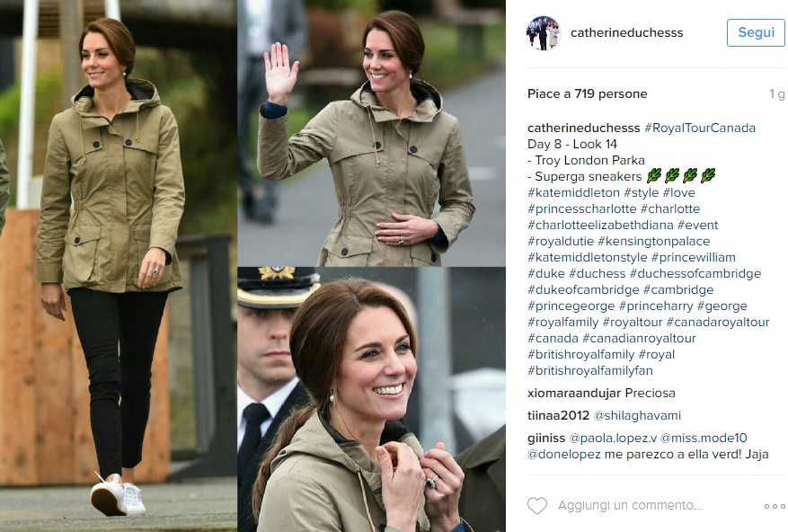Screen dimensions: 788x532
Task: Open the #duchessofcambridge hashtag
Action: click(695, 273)
